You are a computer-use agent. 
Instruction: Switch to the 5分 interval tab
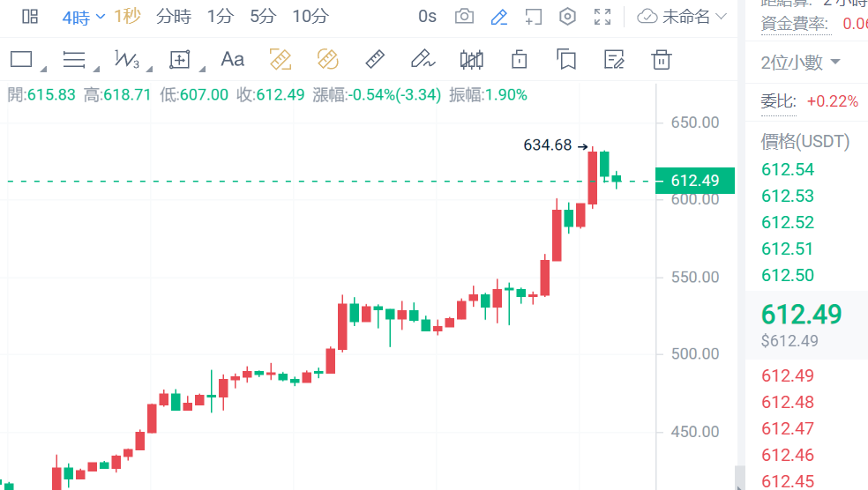tap(262, 16)
